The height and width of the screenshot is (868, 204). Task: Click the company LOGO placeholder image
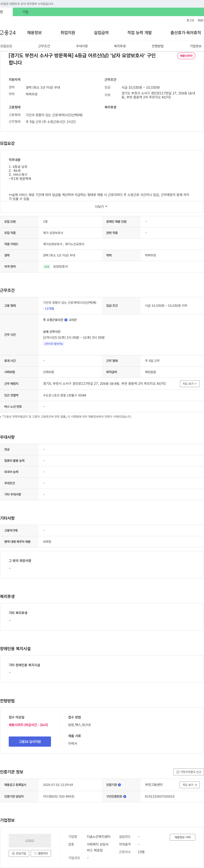30,841
